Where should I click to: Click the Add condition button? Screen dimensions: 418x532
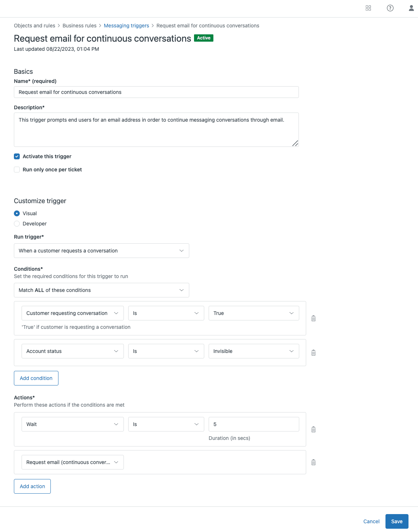point(36,378)
